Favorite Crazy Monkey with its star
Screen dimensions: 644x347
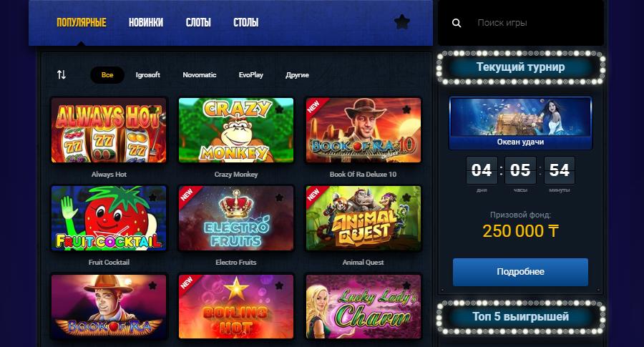coord(279,109)
